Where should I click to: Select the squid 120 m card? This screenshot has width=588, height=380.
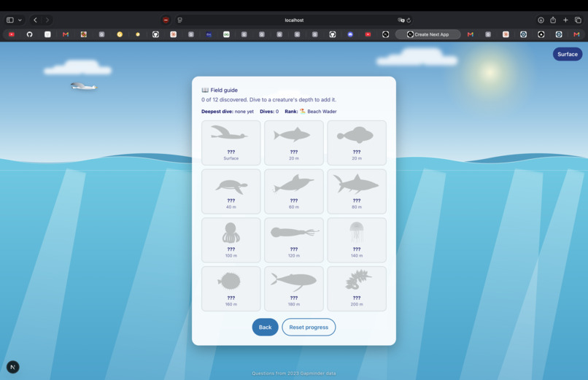(x=294, y=240)
